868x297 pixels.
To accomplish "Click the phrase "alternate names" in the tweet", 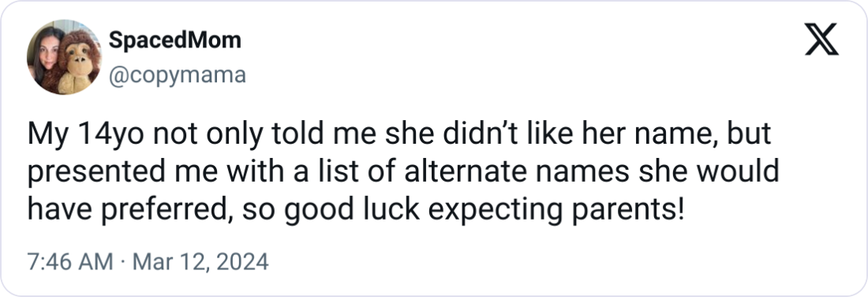I will tap(516, 172).
